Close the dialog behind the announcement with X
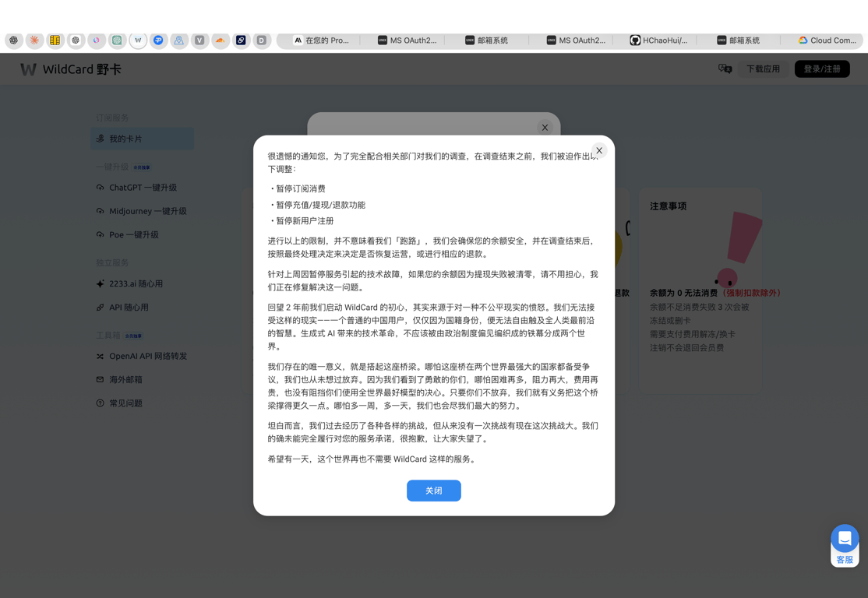The image size is (868, 598). coord(545,128)
